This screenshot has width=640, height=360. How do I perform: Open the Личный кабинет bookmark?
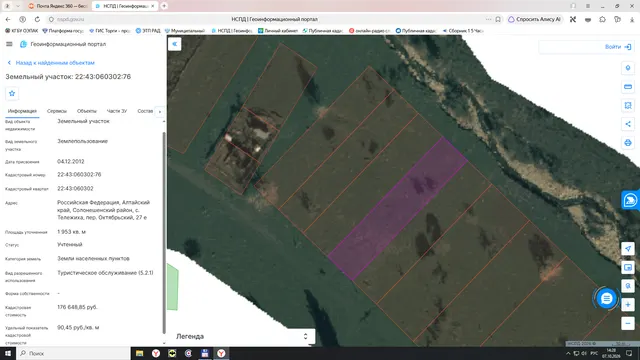(x=278, y=31)
